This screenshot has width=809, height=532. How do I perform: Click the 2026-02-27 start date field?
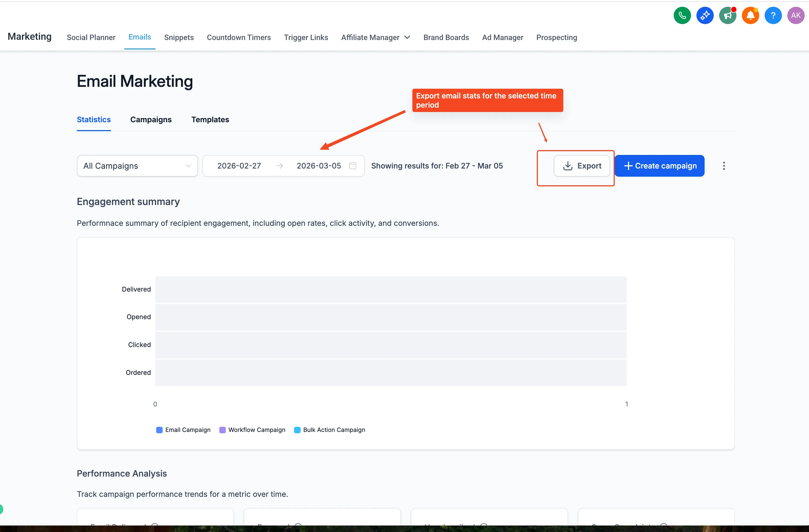click(239, 166)
